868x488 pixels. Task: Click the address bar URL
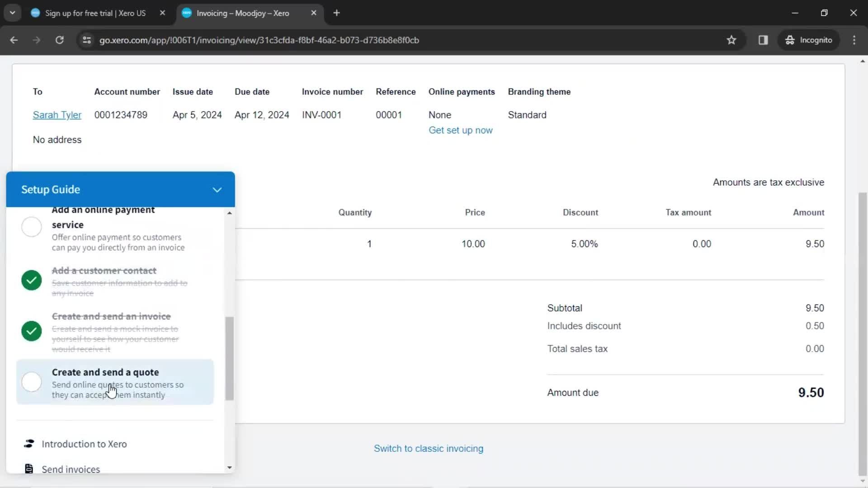coord(259,40)
